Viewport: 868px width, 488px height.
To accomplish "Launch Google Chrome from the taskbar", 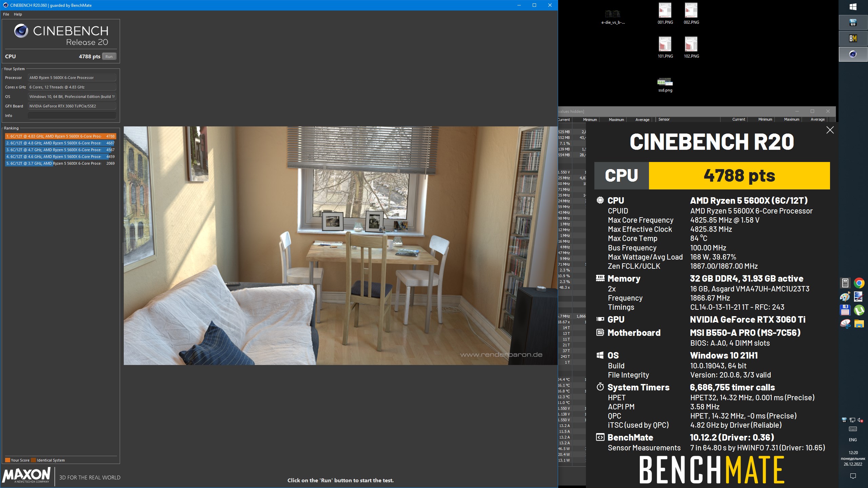I will pyautogui.click(x=859, y=283).
